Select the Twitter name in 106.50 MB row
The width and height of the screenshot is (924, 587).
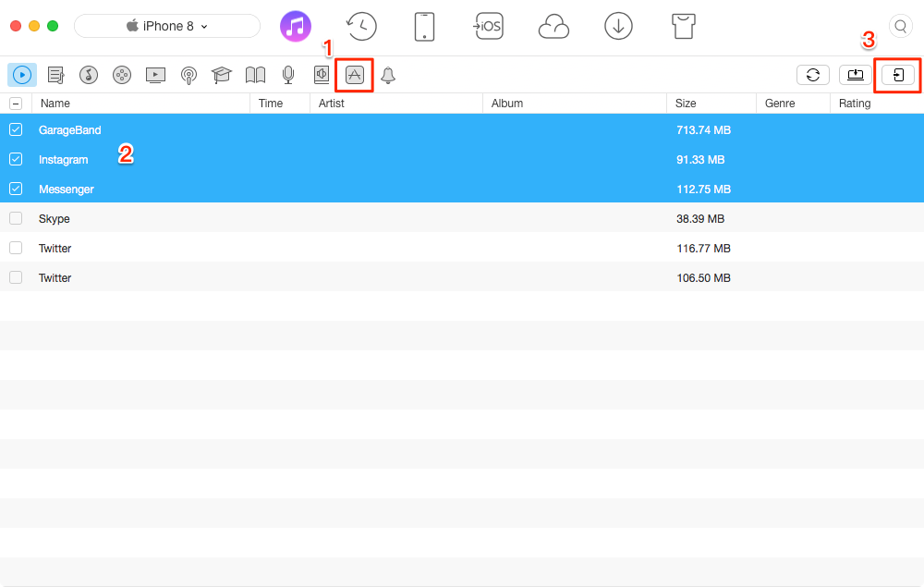pyautogui.click(x=55, y=277)
